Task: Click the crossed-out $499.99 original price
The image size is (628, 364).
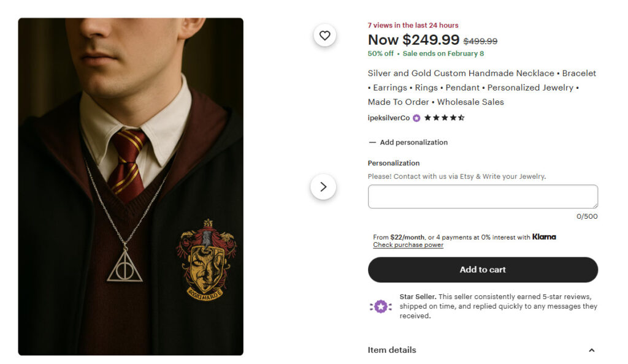Action: pyautogui.click(x=480, y=41)
